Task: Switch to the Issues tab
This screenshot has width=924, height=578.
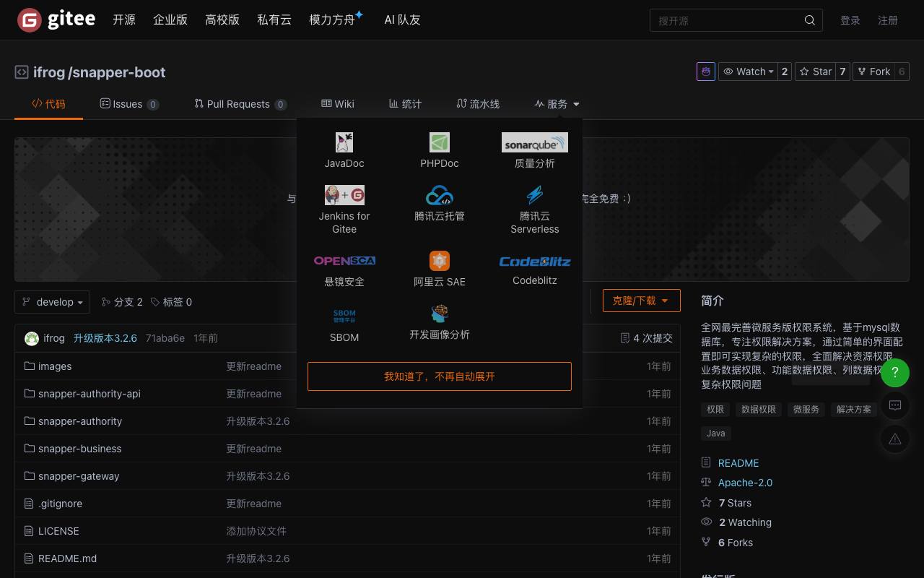Action: pyautogui.click(x=129, y=104)
